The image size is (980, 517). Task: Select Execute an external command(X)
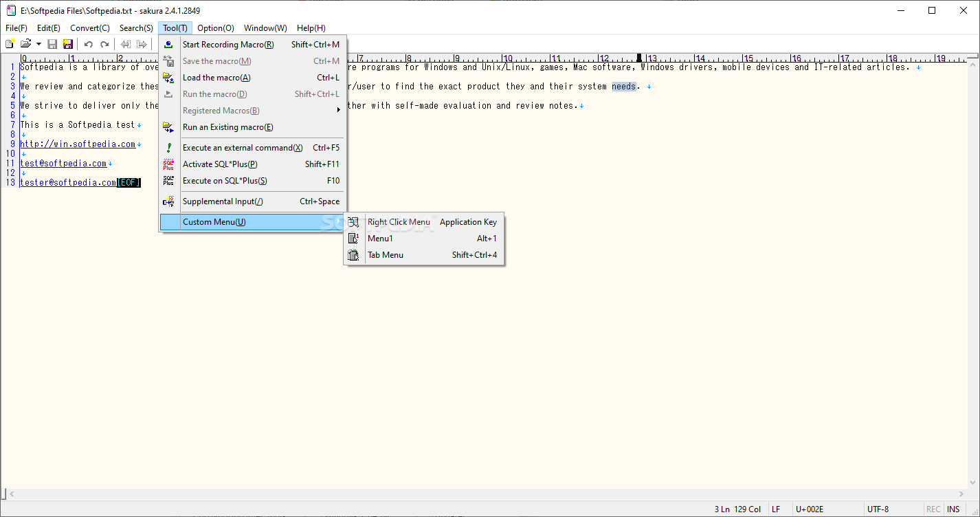[254, 148]
